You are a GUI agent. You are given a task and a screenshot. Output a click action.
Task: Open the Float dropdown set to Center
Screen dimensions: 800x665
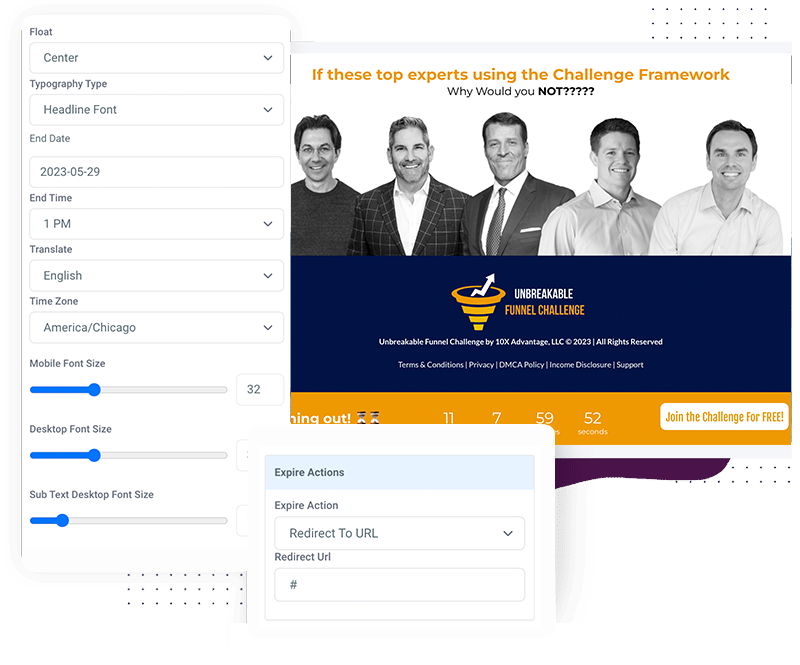pyautogui.click(x=157, y=58)
